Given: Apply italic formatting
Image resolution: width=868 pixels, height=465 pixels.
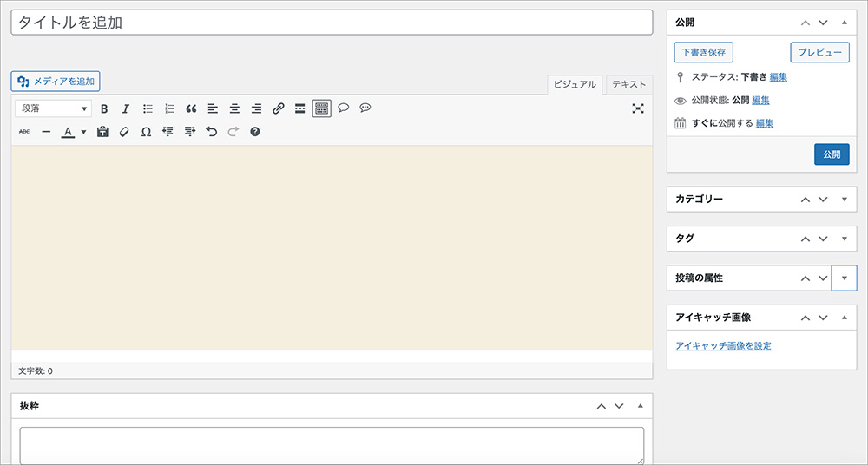Looking at the screenshot, I should click(126, 109).
